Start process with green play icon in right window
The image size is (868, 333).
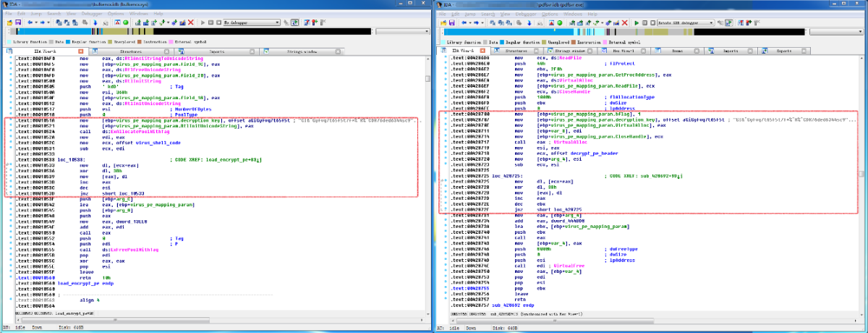click(636, 22)
